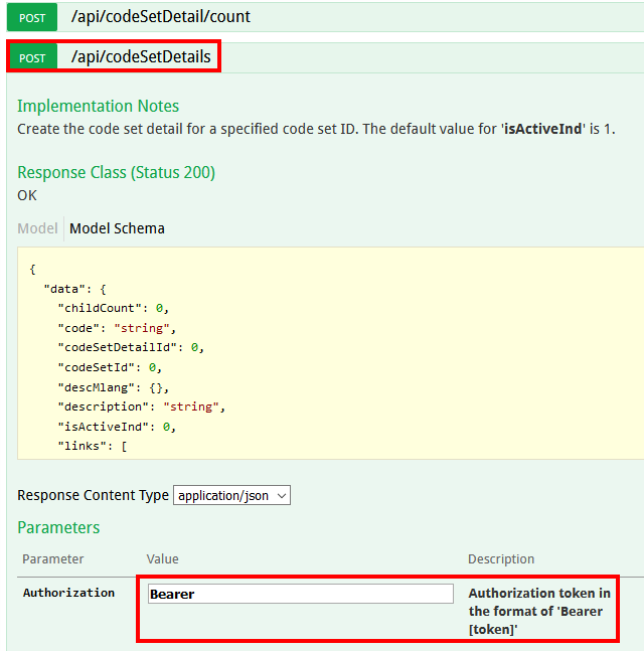Collapse the /api/codeSetDetails endpoint path
Screen dimensions: 644x651
pyautogui.click(x=141, y=57)
